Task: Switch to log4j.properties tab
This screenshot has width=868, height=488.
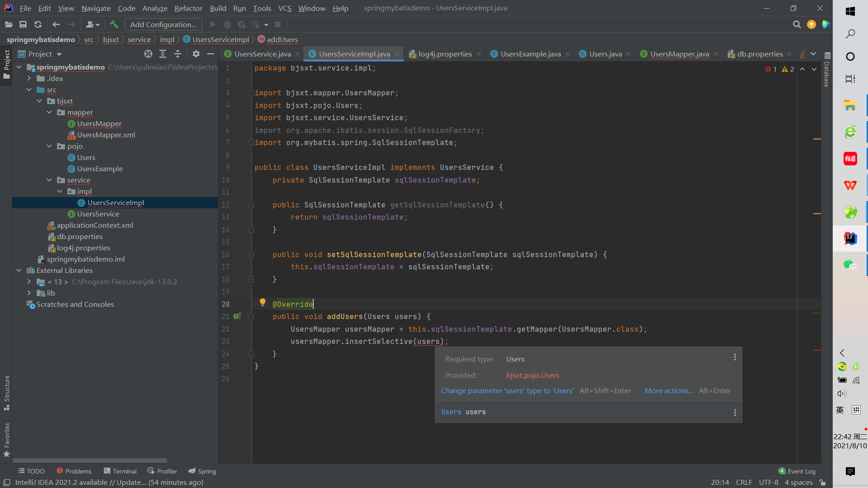Action: click(x=445, y=54)
